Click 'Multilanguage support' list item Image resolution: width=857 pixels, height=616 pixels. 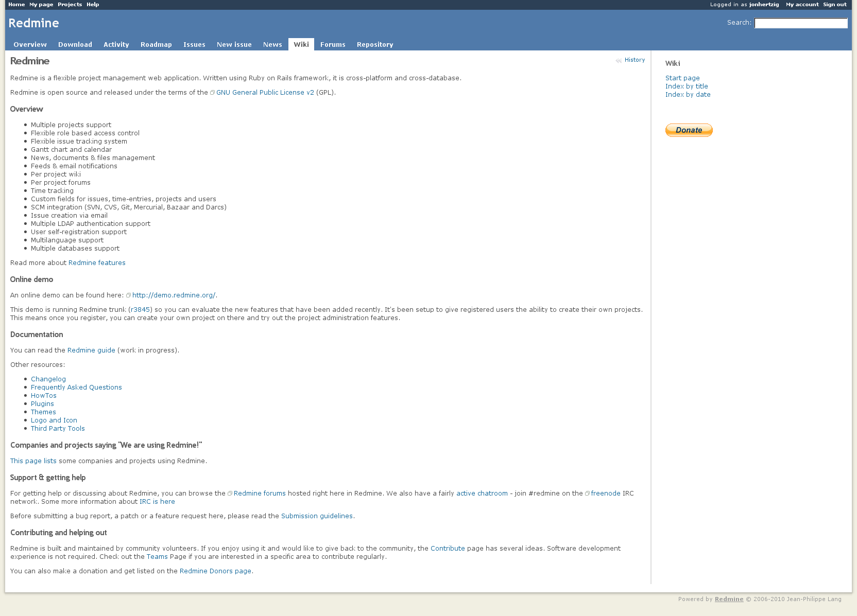tap(67, 240)
